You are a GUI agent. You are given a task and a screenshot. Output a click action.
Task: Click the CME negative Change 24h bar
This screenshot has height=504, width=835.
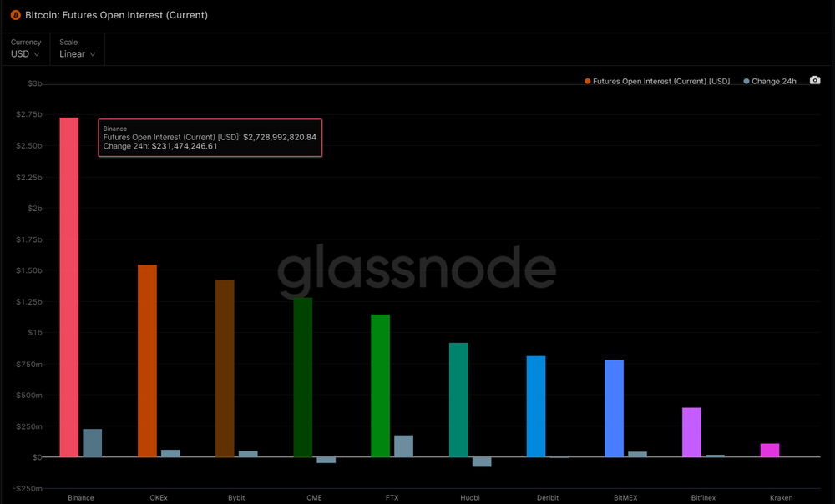click(x=326, y=460)
